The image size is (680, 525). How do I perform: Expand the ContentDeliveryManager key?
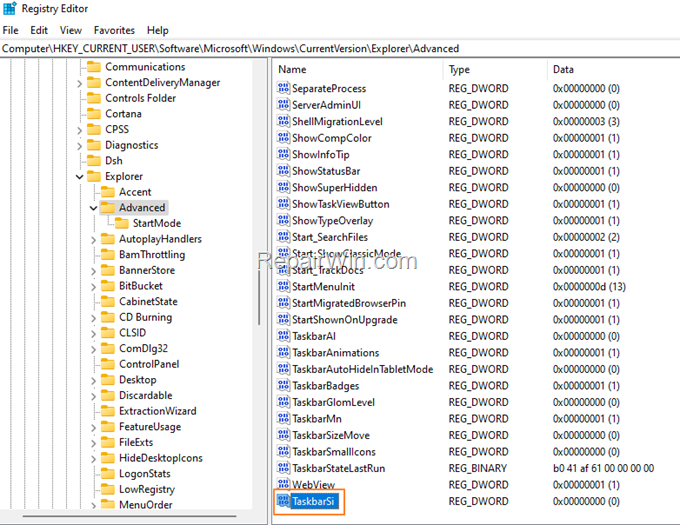pos(79,83)
